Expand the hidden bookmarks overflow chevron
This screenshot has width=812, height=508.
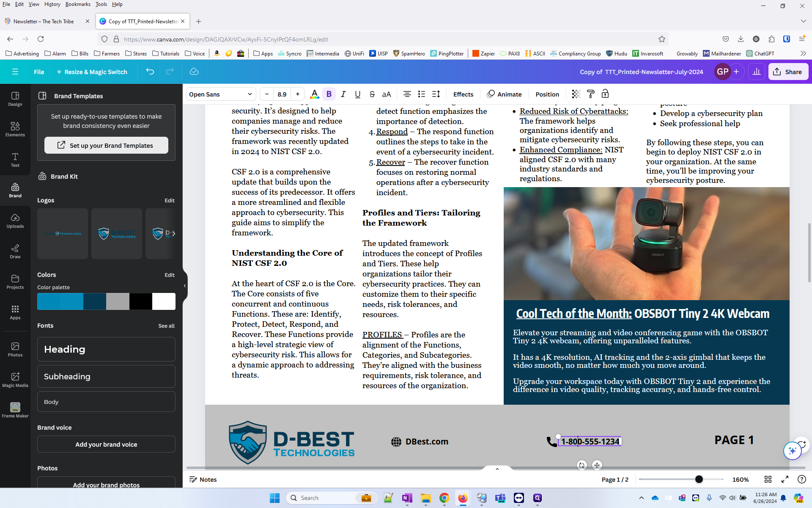(x=803, y=53)
